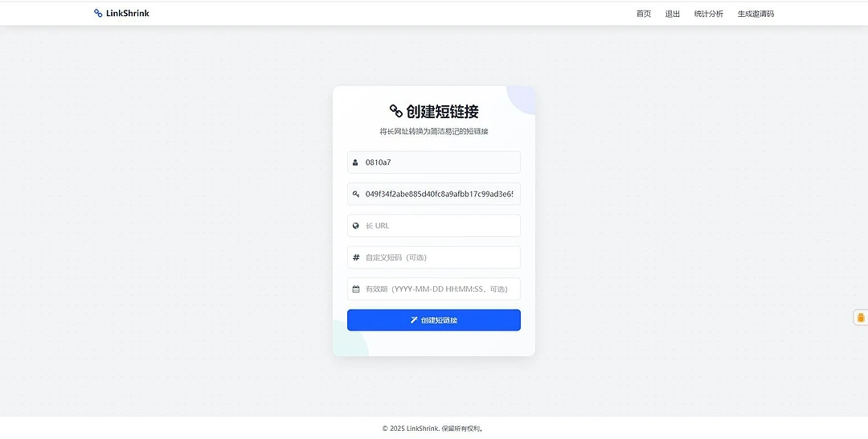
Task: Focus the 有效期 date-time input field
Action: coord(434,289)
